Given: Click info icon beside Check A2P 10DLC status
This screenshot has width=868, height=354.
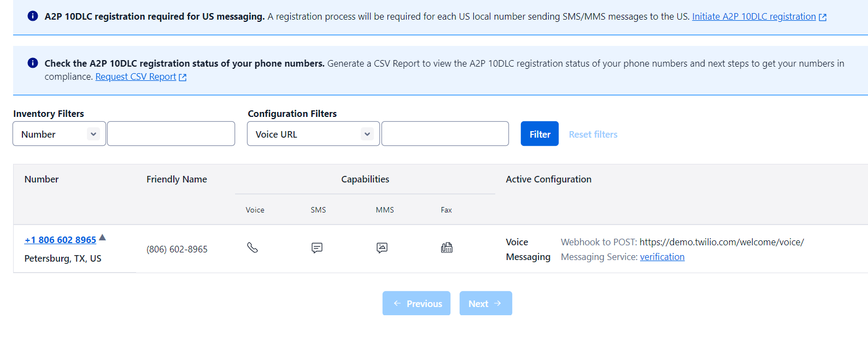Looking at the screenshot, I should point(33,63).
